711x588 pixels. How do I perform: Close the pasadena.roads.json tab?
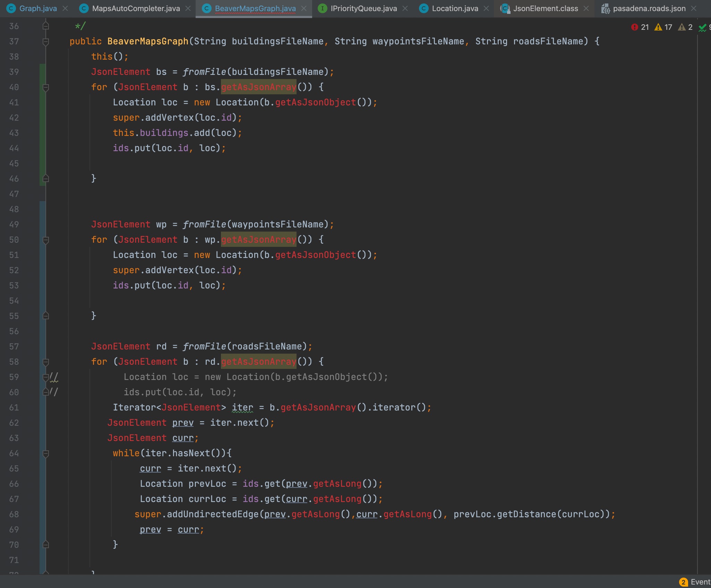[694, 9]
